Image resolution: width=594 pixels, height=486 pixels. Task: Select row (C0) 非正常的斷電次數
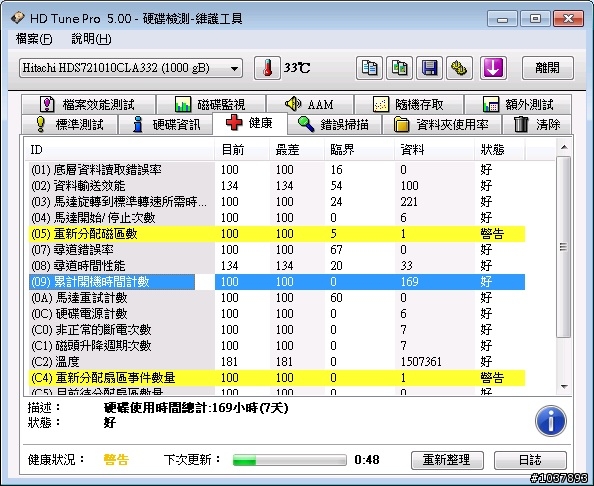pyautogui.click(x=277, y=330)
